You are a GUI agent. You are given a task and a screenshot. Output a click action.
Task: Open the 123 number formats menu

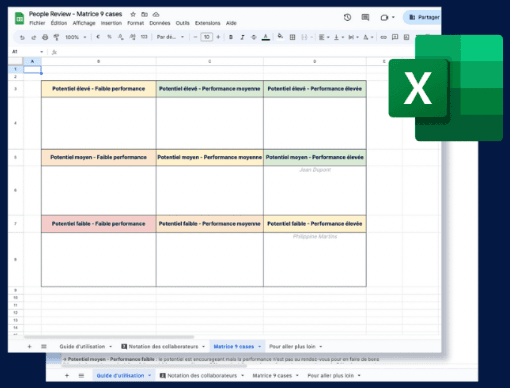tap(144, 37)
